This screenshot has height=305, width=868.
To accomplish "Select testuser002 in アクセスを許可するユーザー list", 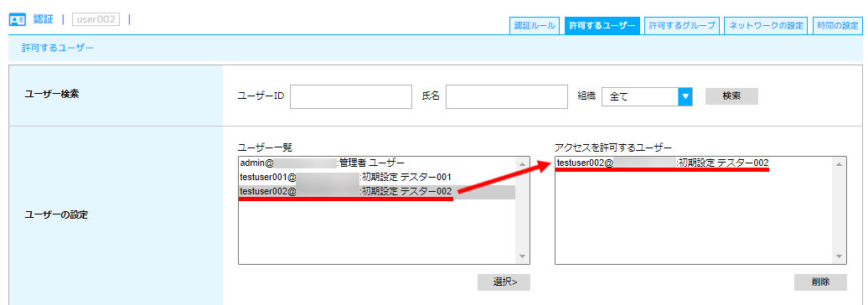I will click(x=694, y=163).
